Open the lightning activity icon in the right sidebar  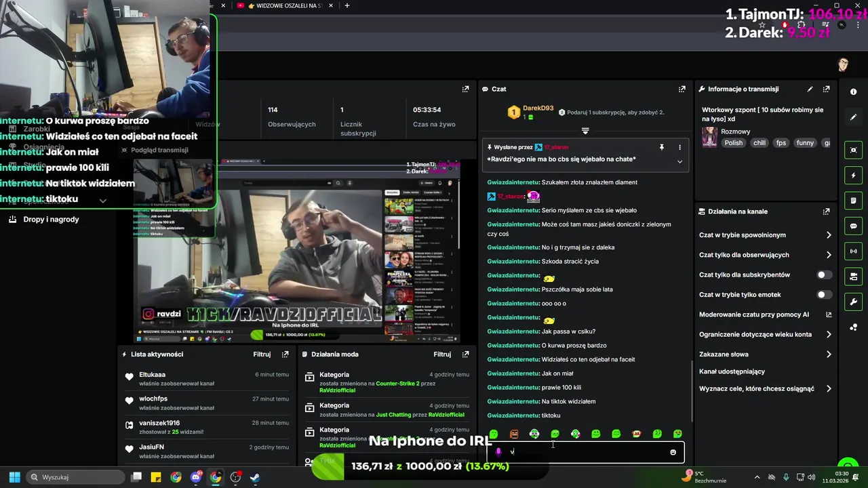(853, 176)
